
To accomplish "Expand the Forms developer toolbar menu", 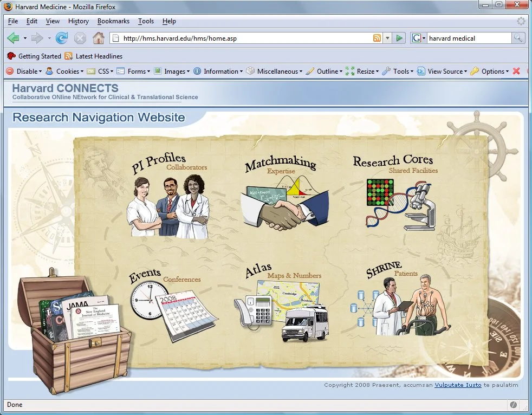I will click(x=133, y=72).
